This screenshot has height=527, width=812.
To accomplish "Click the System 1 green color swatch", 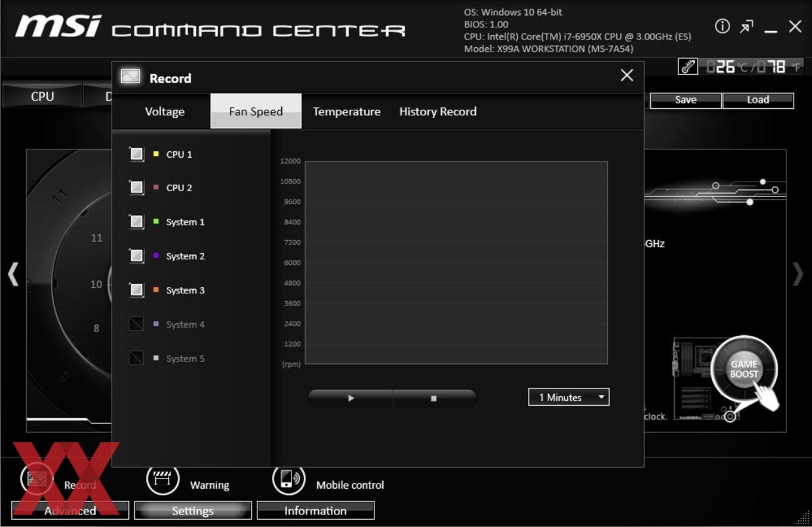I will (156, 222).
